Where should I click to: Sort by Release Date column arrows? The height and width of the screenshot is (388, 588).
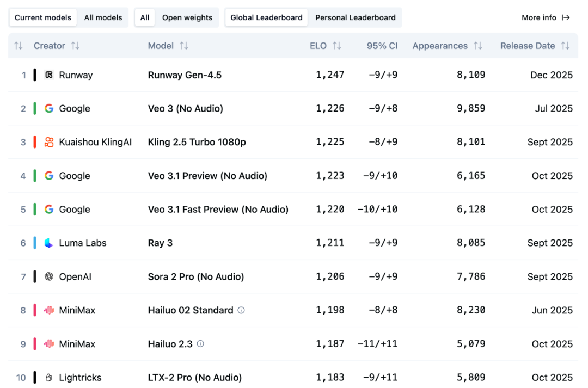tap(566, 46)
